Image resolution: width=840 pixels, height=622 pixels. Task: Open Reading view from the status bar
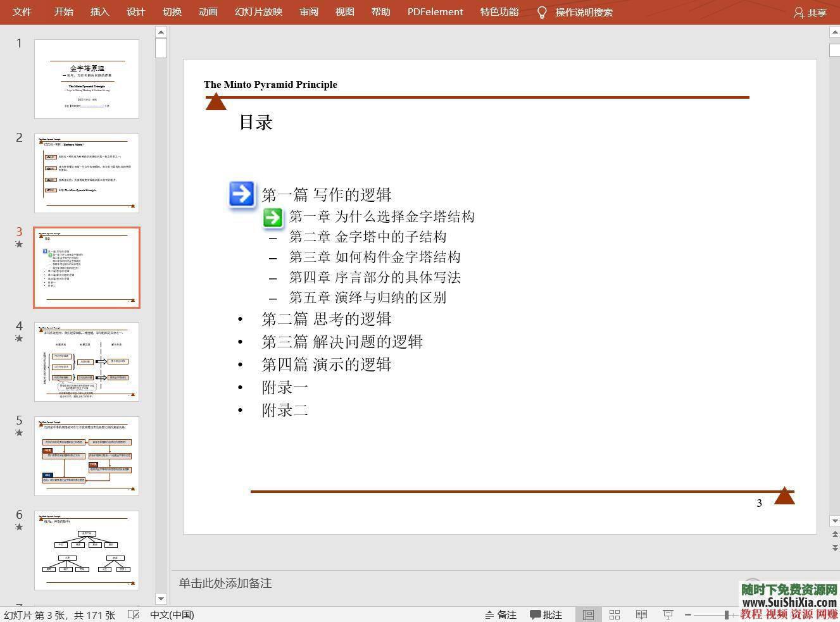point(641,614)
